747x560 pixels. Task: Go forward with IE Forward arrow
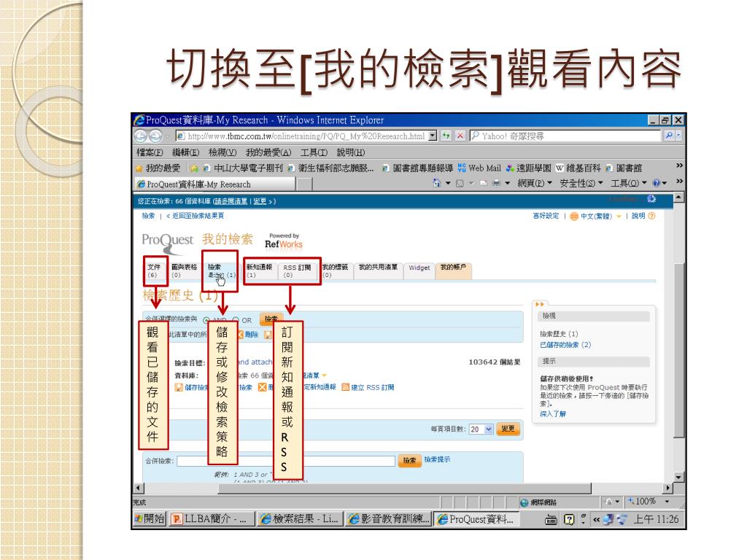(156, 136)
